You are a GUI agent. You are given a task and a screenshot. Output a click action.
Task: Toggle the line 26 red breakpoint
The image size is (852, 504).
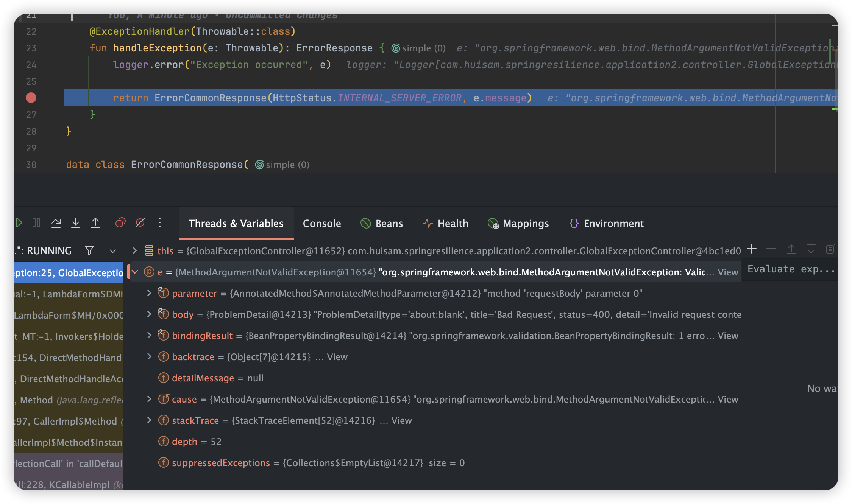click(x=31, y=98)
